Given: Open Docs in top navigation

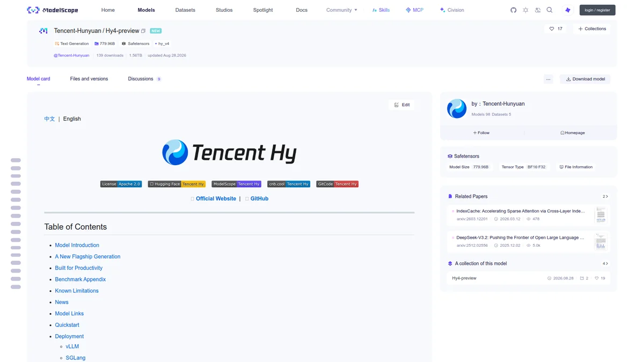Looking at the screenshot, I should tap(302, 10).
